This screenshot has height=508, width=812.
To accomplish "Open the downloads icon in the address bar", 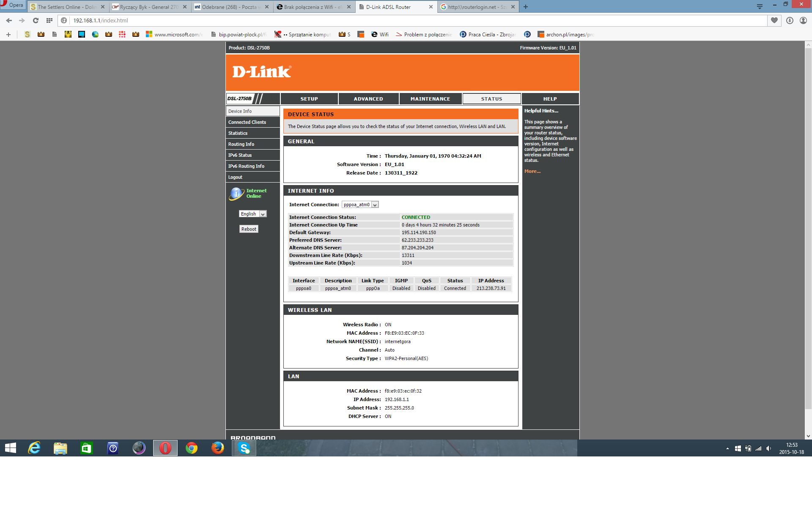I will tap(790, 20).
